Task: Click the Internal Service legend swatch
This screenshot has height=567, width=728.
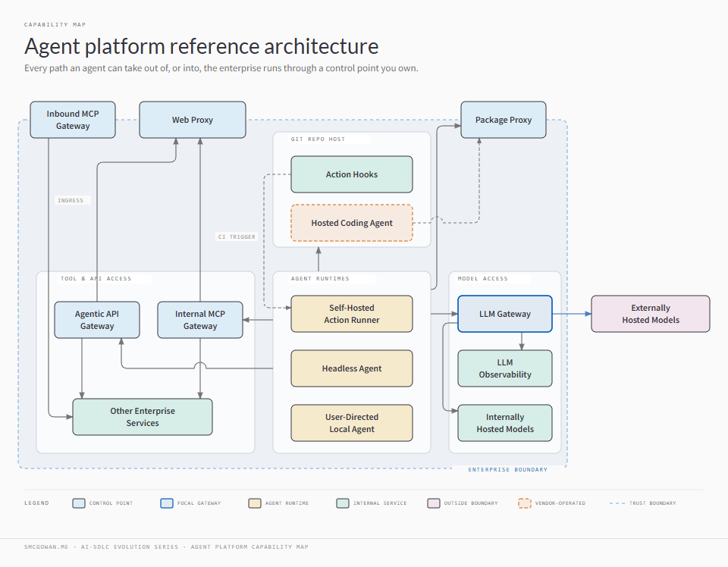Action: (343, 503)
